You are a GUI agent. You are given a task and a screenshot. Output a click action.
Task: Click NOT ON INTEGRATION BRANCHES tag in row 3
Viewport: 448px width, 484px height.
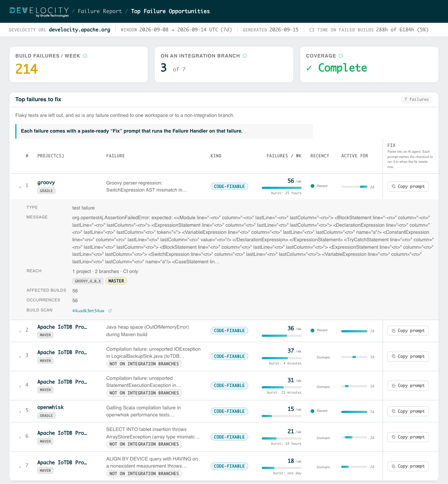[144, 364]
